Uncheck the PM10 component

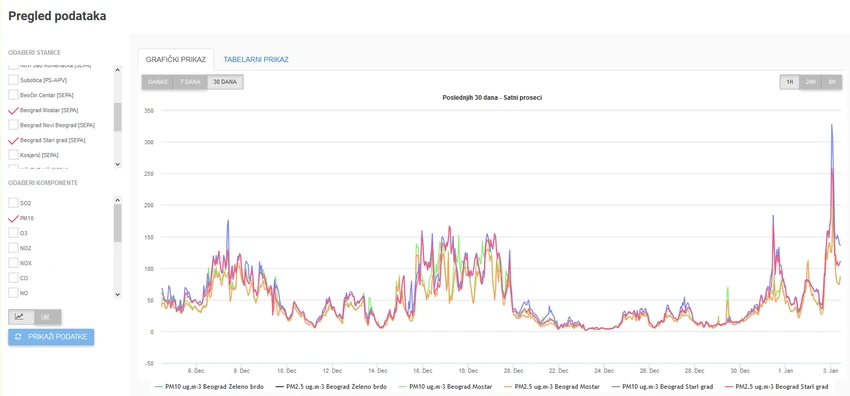[14, 218]
